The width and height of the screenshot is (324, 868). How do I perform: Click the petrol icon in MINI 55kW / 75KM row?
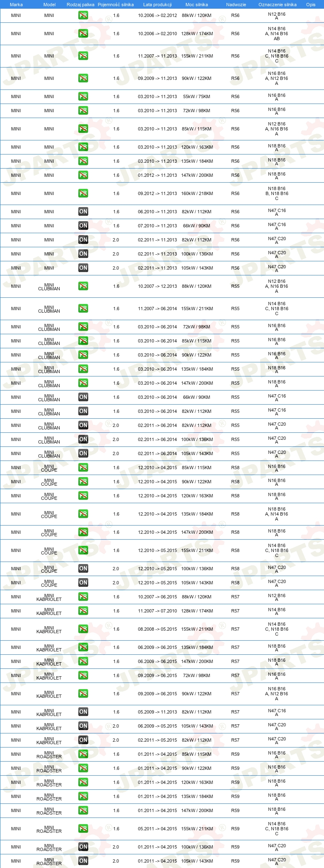(x=83, y=96)
